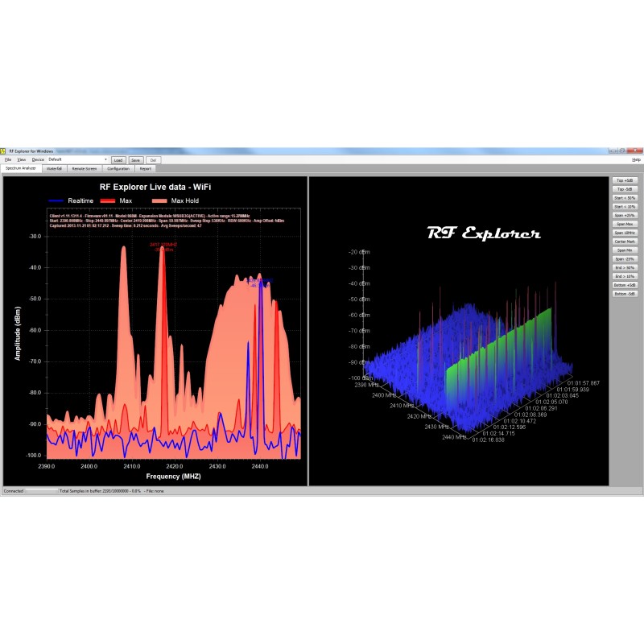
Task: Click the Span 10MHz button
Action: click(625, 233)
